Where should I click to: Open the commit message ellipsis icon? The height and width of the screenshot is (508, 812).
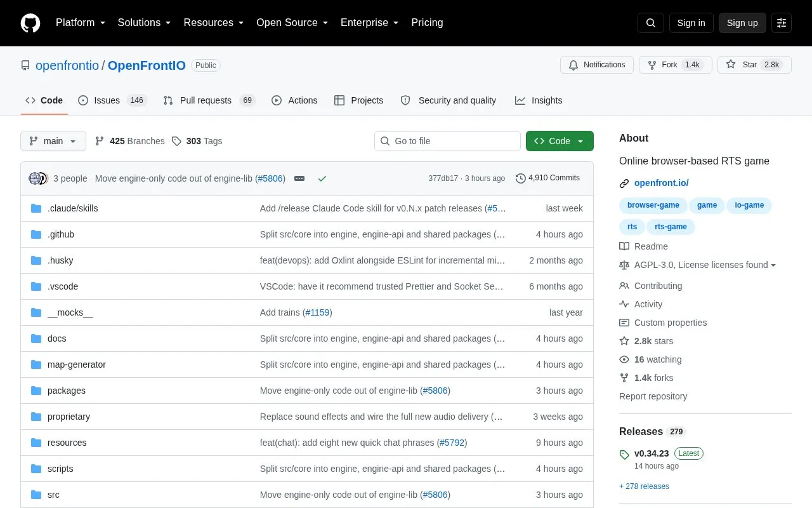[299, 178]
